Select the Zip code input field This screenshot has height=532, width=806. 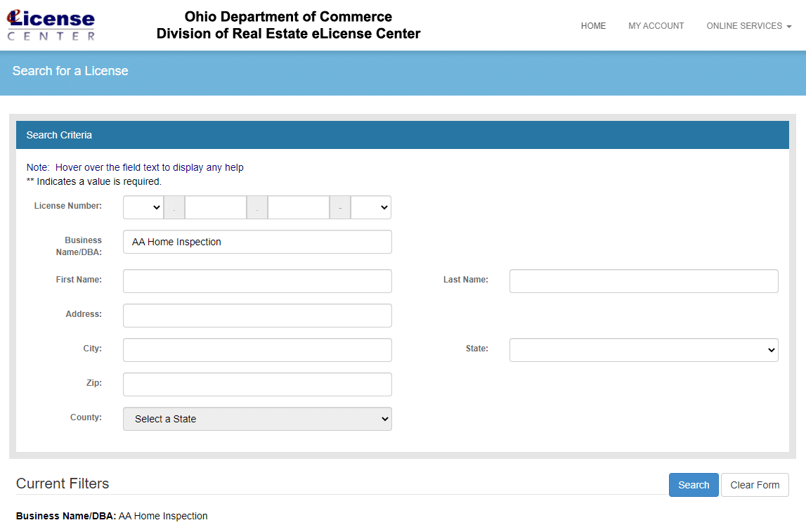tap(257, 384)
